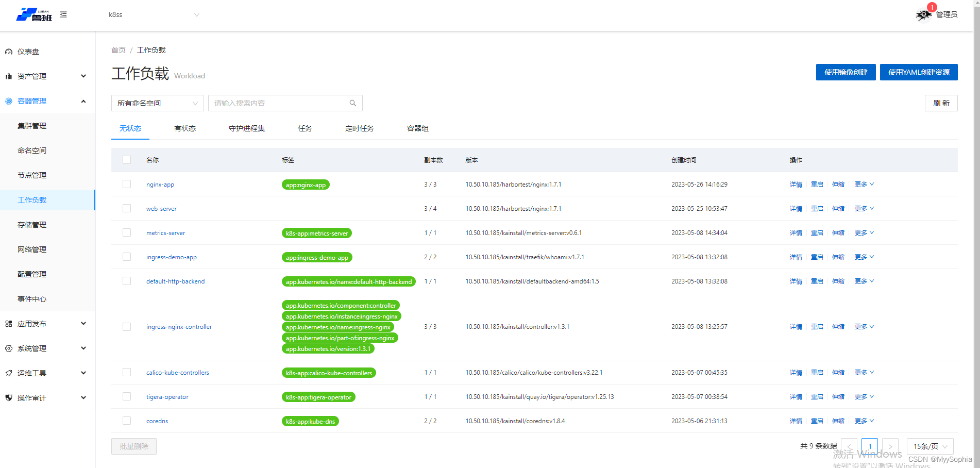The height and width of the screenshot is (468, 980).
Task: Check the ingress-nginx-controller row checkbox
Action: point(127,327)
